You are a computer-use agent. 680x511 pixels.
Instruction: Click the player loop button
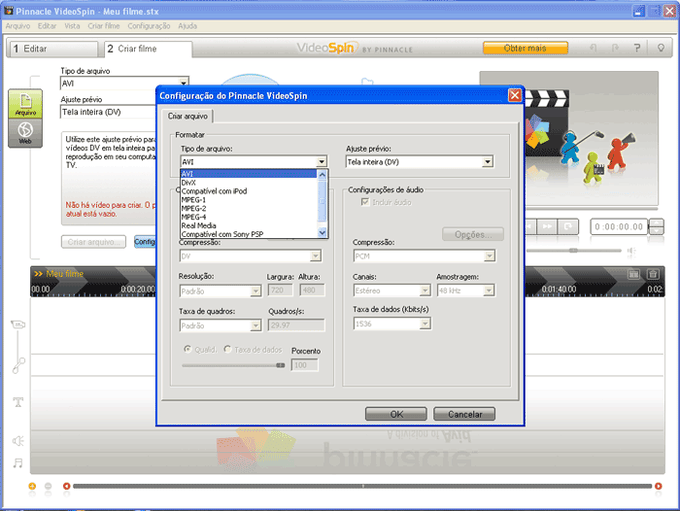pyautogui.click(x=568, y=226)
